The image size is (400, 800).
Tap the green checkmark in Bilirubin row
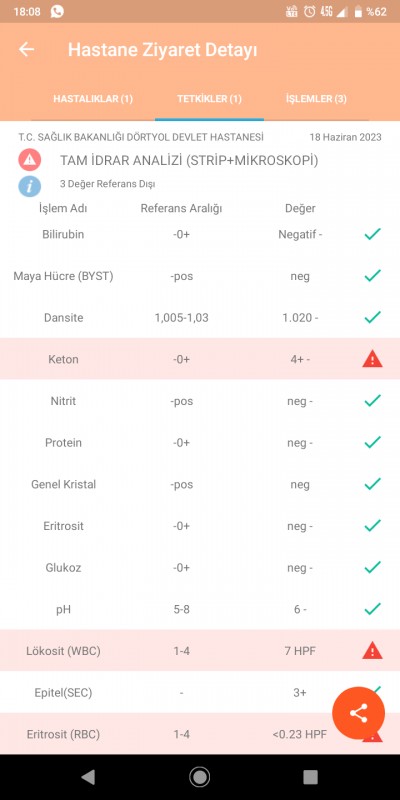(372, 234)
